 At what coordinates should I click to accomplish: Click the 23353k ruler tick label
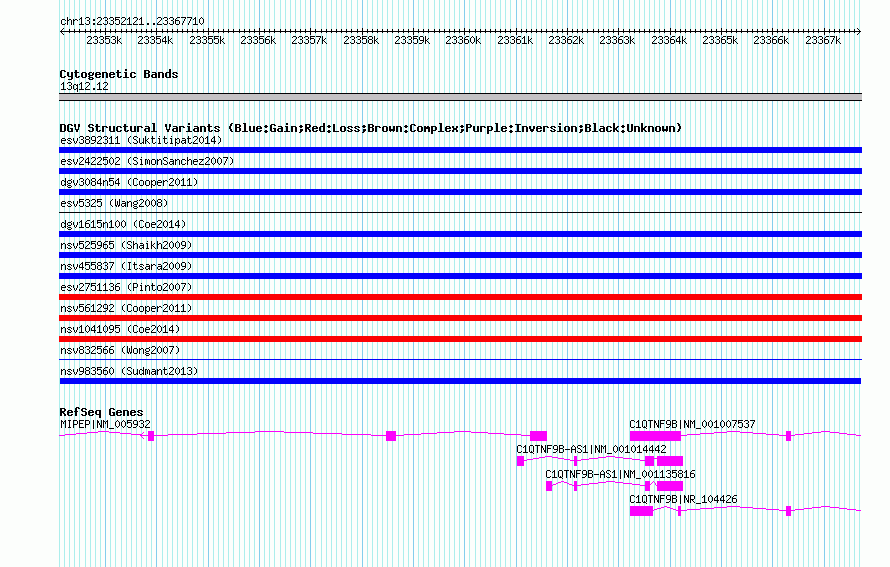click(x=104, y=40)
